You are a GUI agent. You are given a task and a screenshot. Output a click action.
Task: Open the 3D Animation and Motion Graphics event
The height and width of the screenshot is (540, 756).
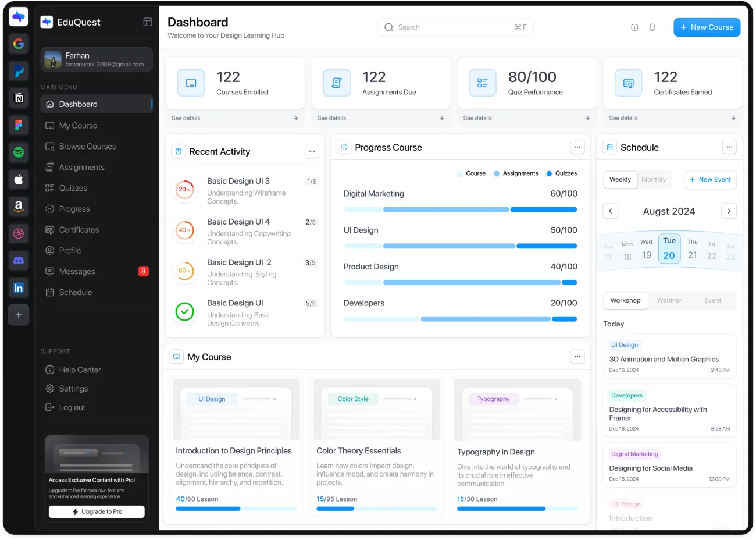pos(670,356)
